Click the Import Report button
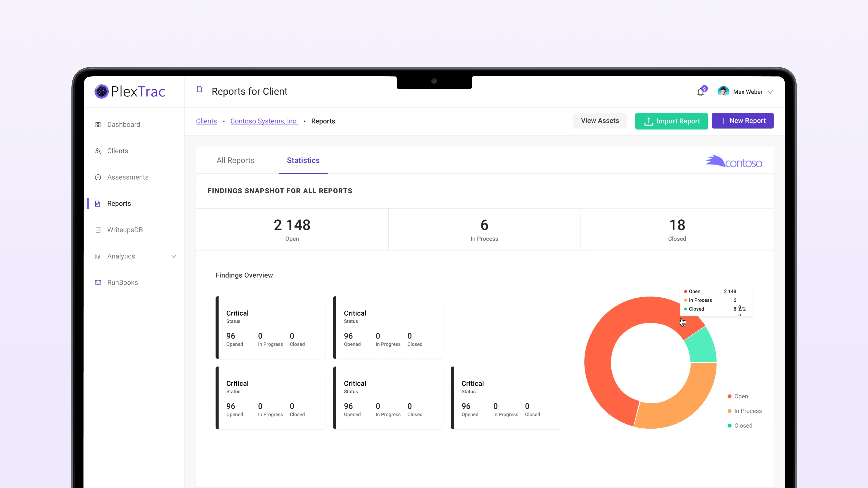Image resolution: width=868 pixels, height=488 pixels. click(671, 121)
